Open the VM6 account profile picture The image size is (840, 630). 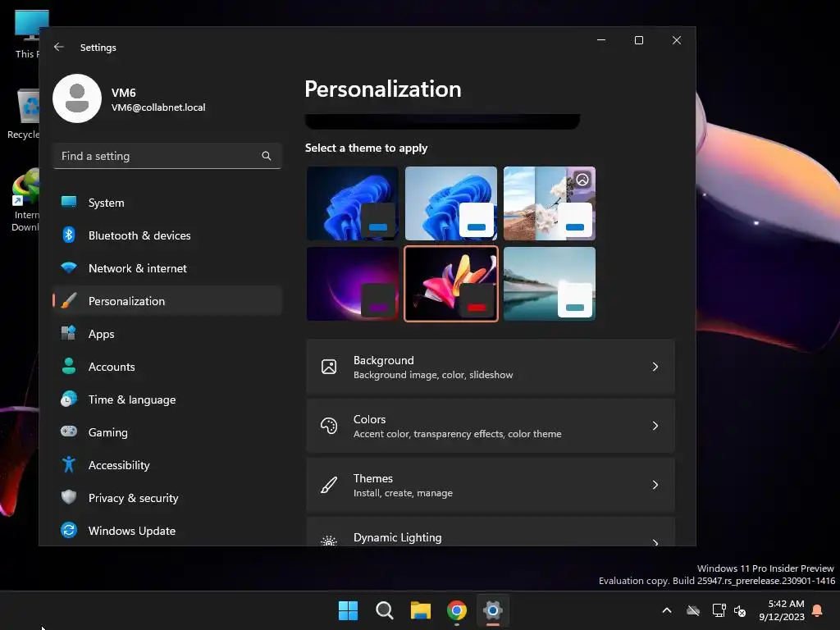(x=77, y=98)
